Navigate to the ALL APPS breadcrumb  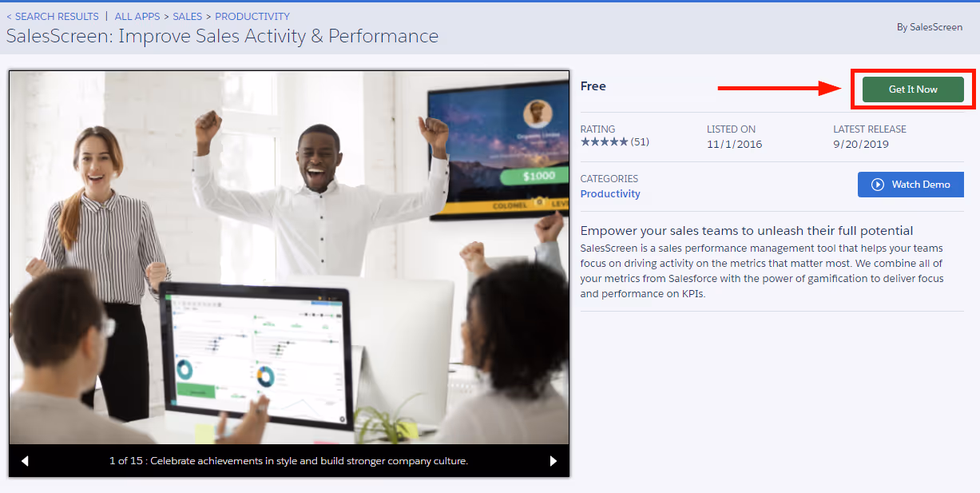[x=137, y=16]
